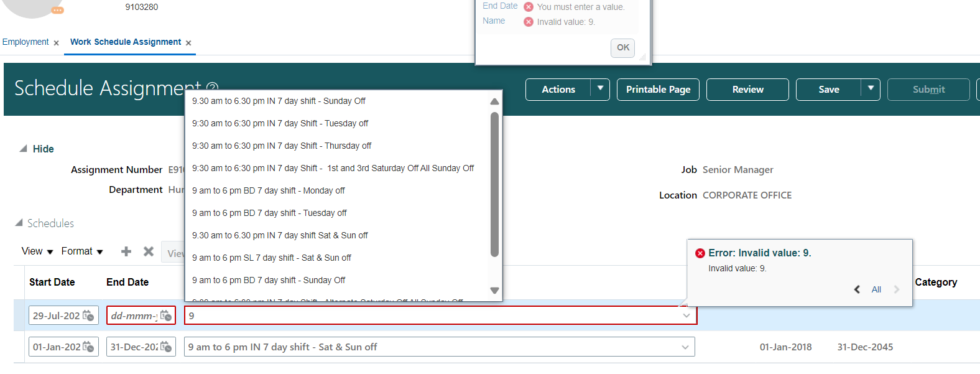Click the dropdown list scrollbar thumb
The height and width of the screenshot is (374, 980).
(494, 184)
